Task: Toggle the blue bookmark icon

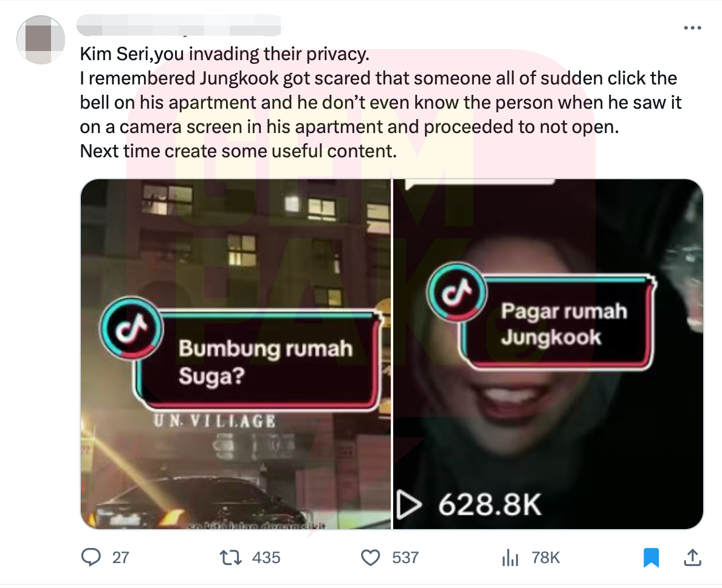Action: [x=651, y=558]
